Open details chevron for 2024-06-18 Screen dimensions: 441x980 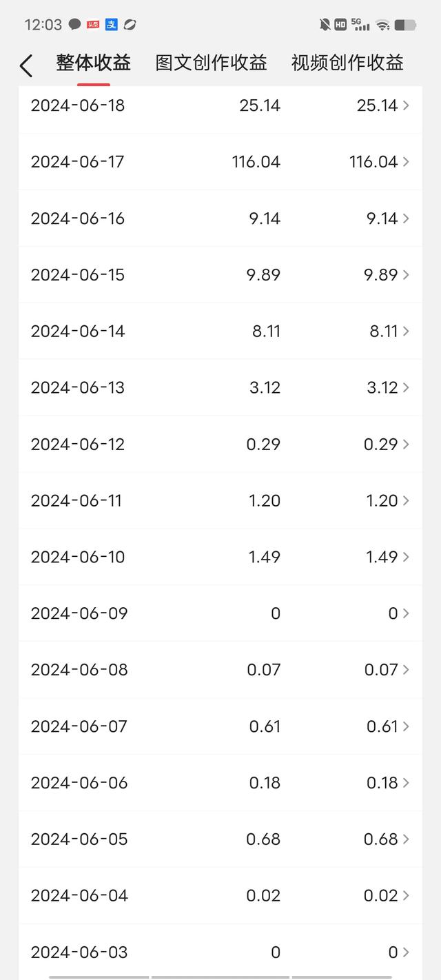tap(406, 105)
